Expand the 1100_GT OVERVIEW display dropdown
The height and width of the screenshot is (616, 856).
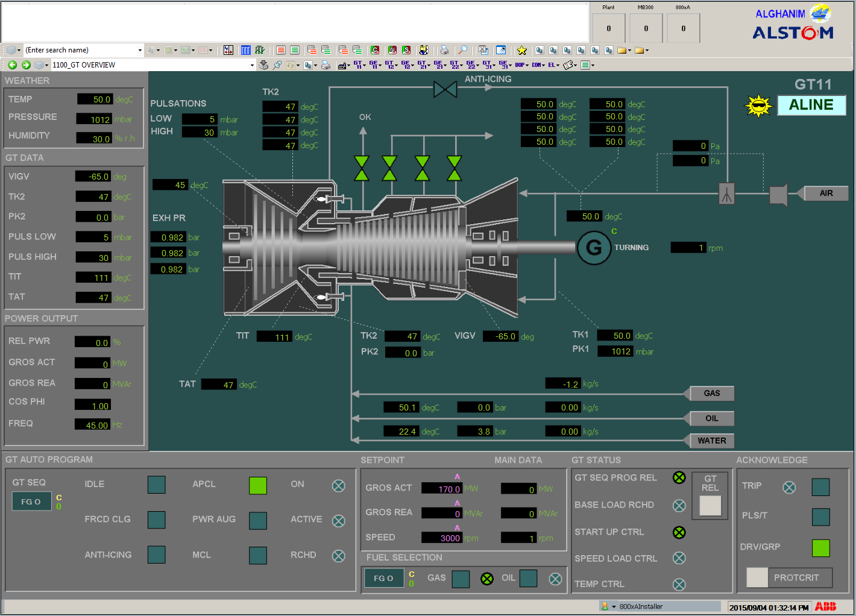[252, 65]
